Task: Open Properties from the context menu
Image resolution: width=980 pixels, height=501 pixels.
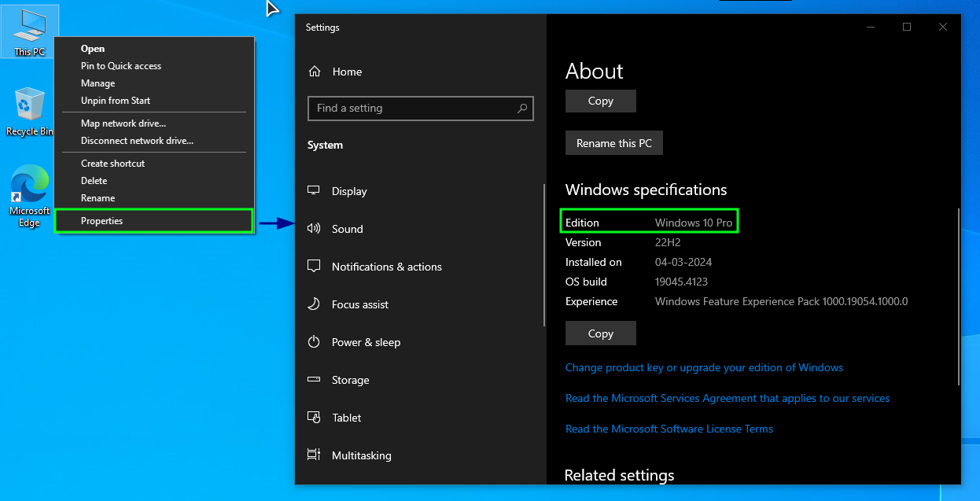Action: pos(154,221)
